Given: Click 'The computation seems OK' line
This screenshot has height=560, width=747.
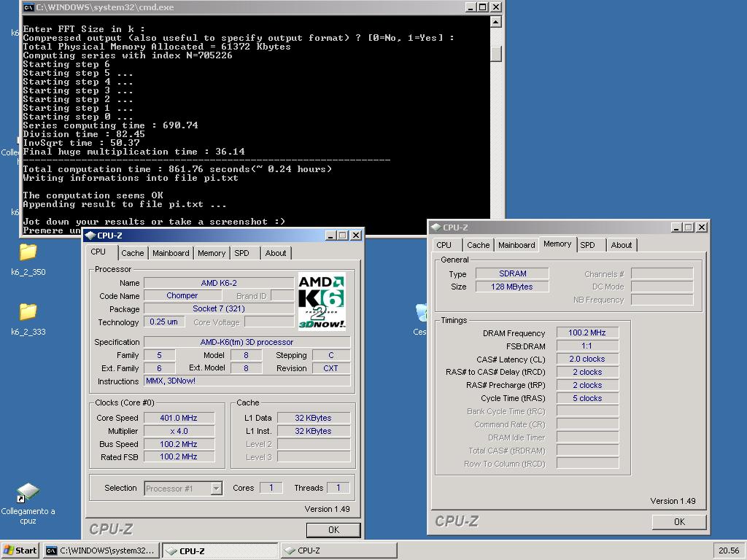Looking at the screenshot, I should click(93, 195).
